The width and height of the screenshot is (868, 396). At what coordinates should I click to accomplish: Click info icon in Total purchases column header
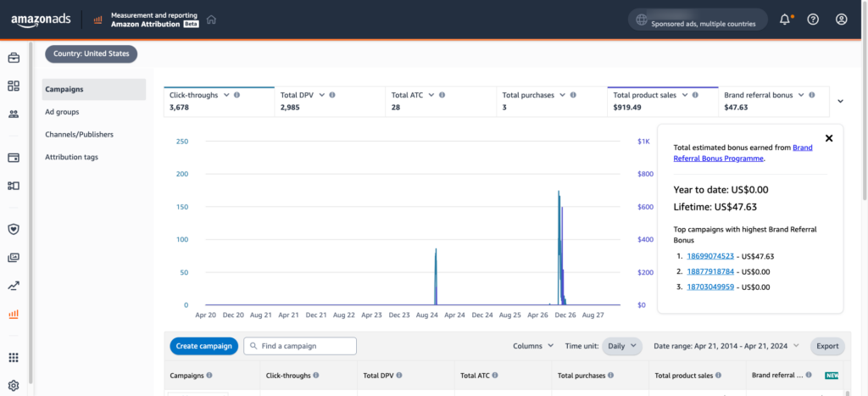(x=610, y=375)
